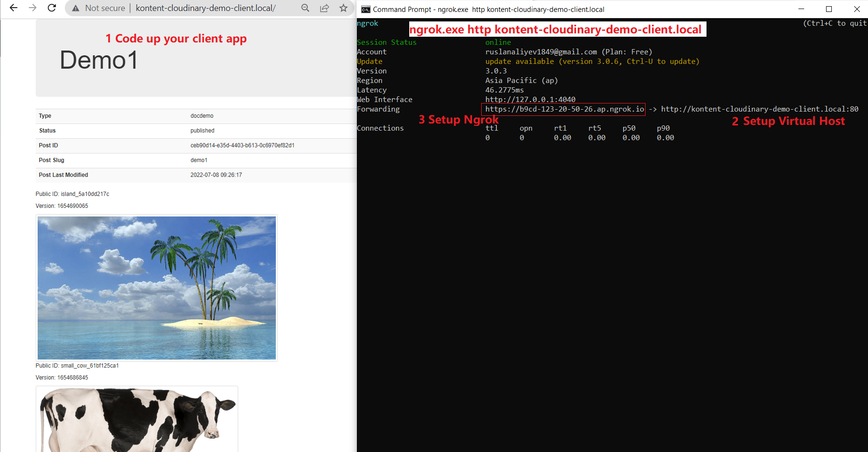The width and height of the screenshot is (868, 452).
Task: Select the published Status value in the table
Action: pyautogui.click(x=202, y=130)
